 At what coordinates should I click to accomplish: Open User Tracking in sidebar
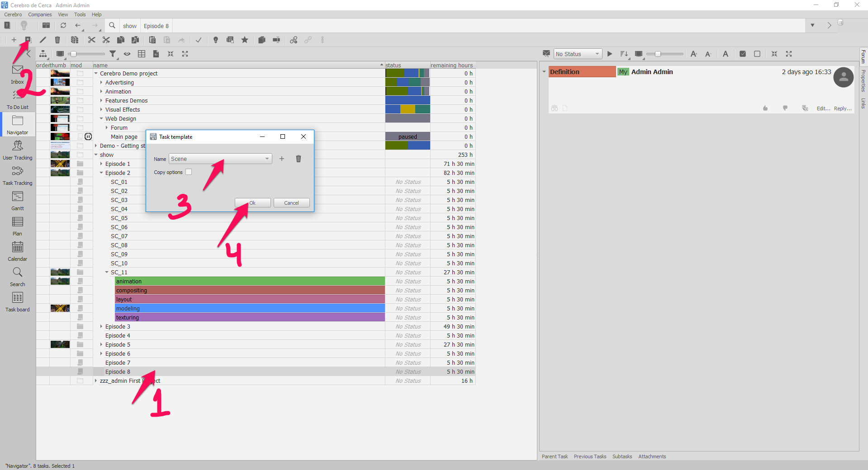pyautogui.click(x=18, y=150)
